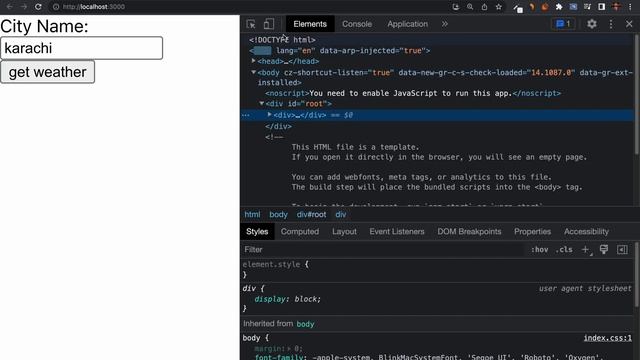
Task: Open the Computed pane tab
Action: 300,231
